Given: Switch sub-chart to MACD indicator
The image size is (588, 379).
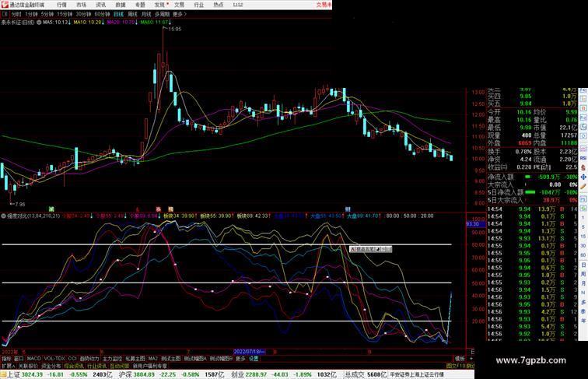Looking at the screenshot, I should coord(33,359).
